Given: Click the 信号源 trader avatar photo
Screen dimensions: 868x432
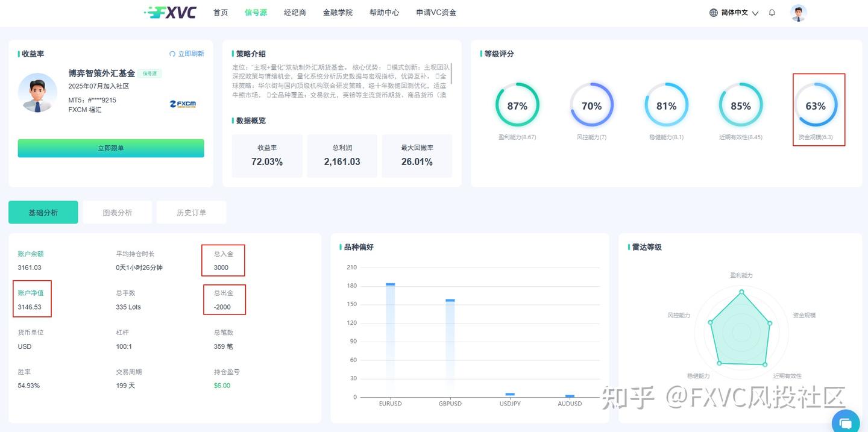Looking at the screenshot, I should coord(37,93).
